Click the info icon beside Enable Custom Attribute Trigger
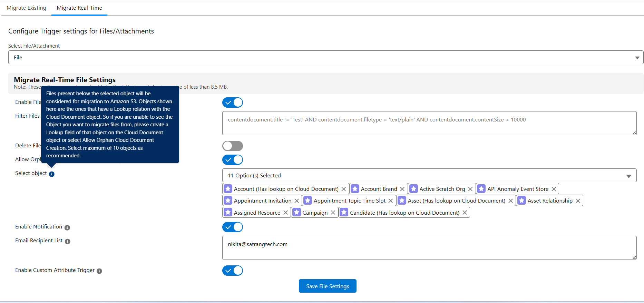644x303 pixels. 99,271
